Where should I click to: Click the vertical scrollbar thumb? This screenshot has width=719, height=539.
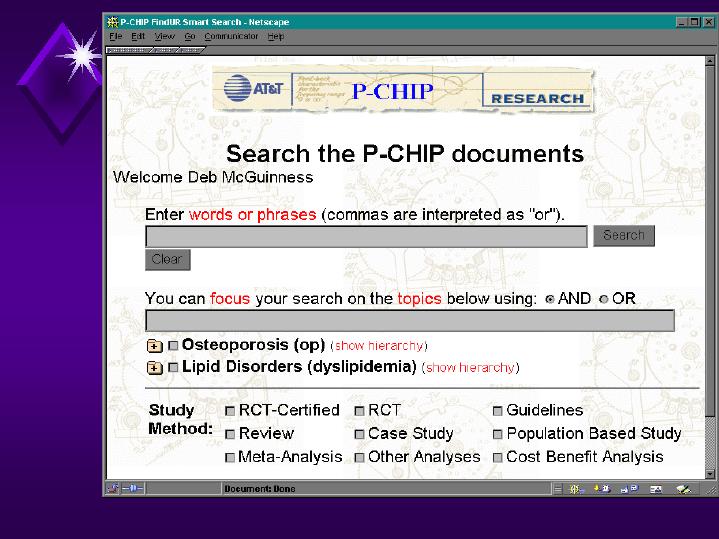(x=709, y=241)
